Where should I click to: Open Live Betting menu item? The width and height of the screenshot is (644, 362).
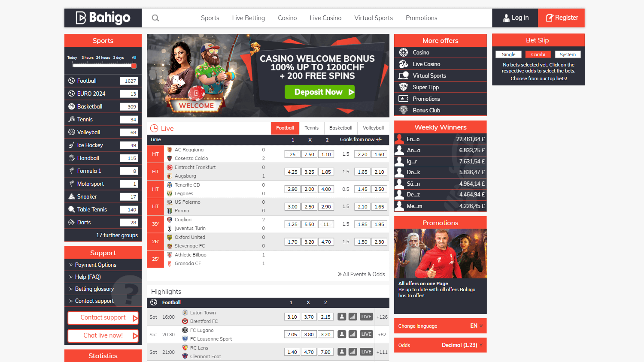coord(249,18)
